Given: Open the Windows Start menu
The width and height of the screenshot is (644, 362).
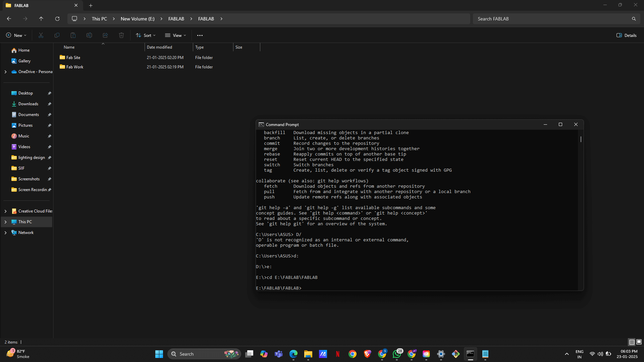Looking at the screenshot, I should point(159,354).
